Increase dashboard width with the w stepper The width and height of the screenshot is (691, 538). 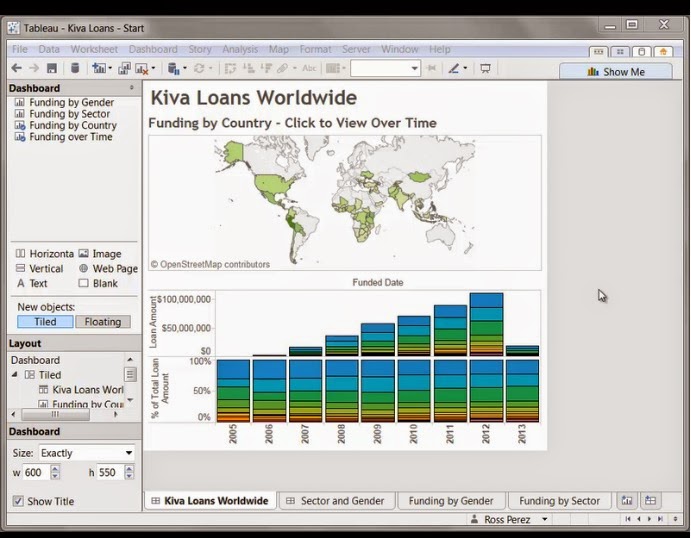pyautogui.click(x=55, y=469)
